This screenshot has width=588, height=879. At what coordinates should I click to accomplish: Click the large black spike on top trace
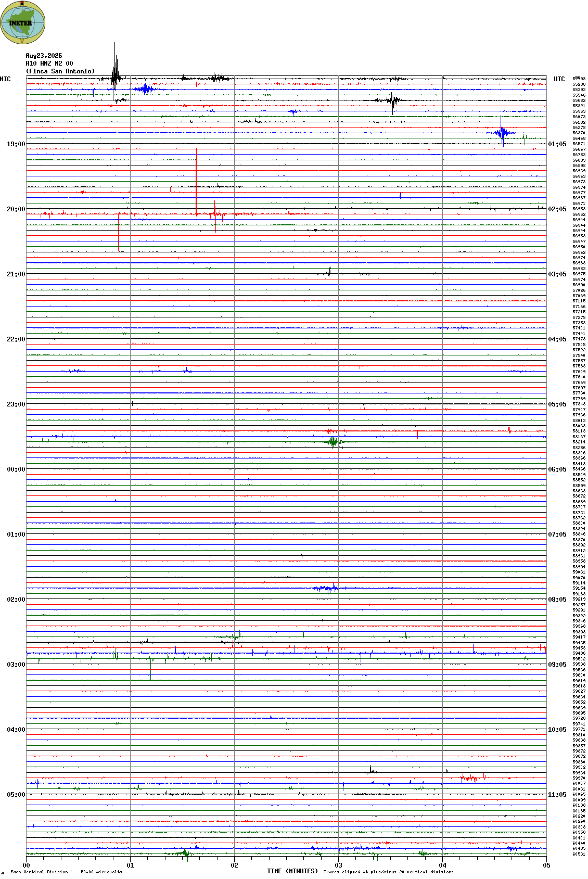[x=115, y=70]
